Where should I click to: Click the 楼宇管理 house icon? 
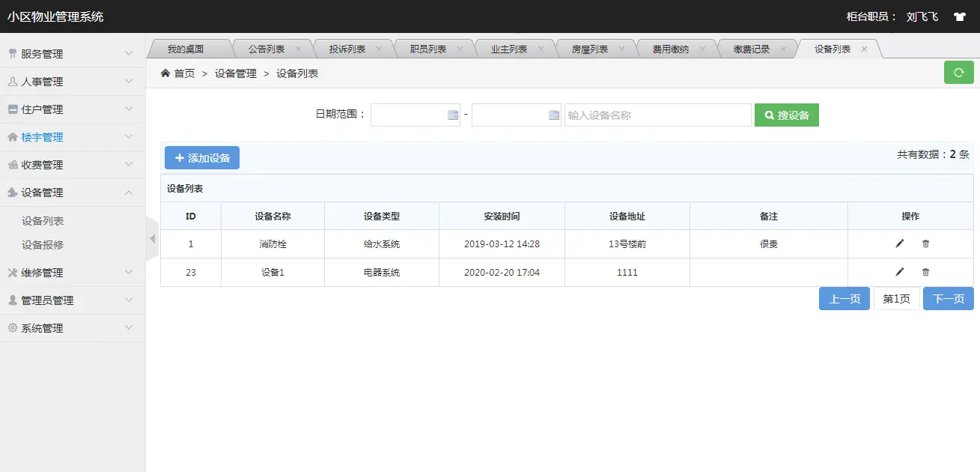[12, 137]
